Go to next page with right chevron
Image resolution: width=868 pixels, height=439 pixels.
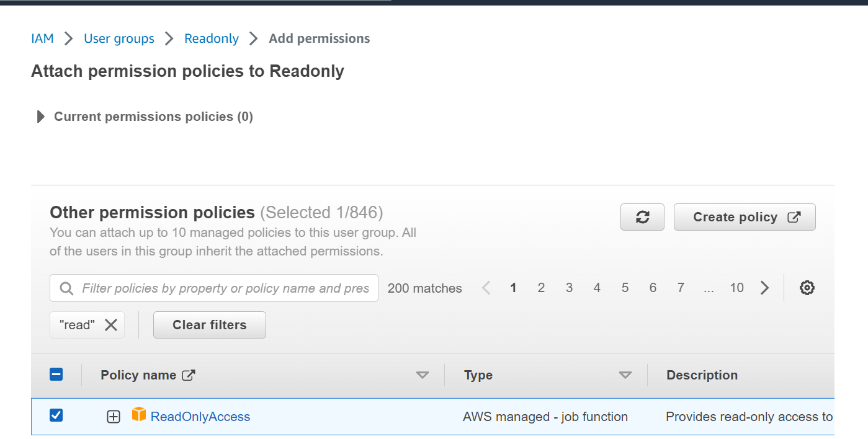[x=764, y=288]
